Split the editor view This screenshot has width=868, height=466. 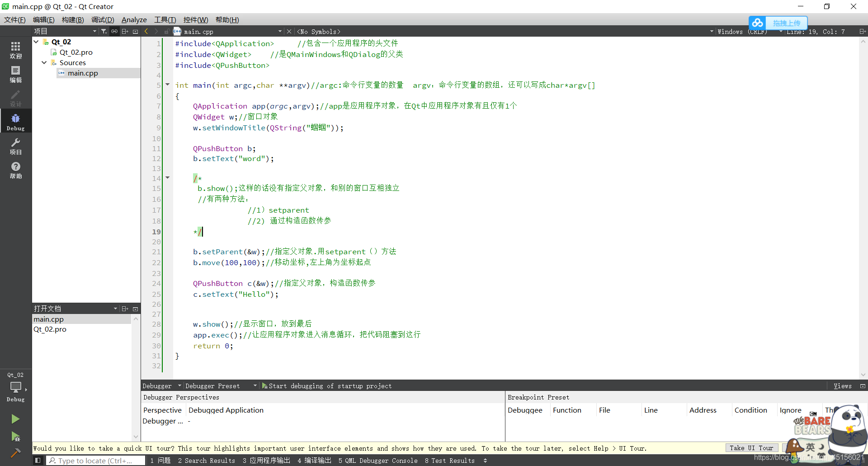coord(863,31)
